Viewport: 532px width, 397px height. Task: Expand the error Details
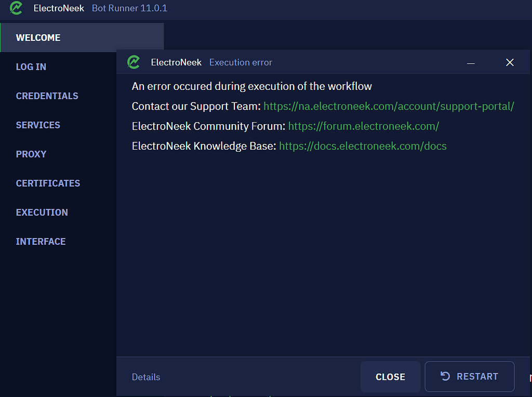point(145,377)
